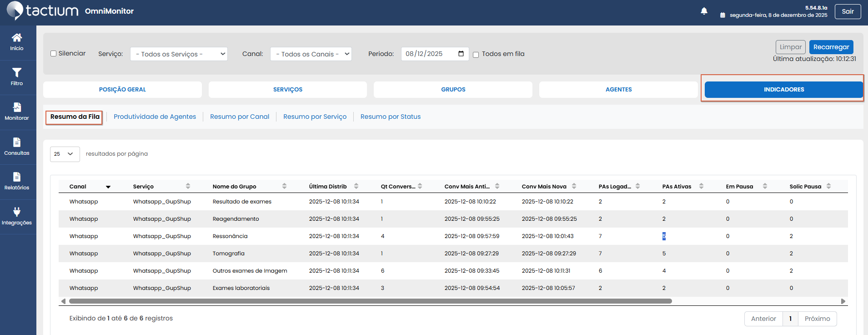Sort table by Nome do Grupo arrows
This screenshot has height=335, width=868.
tap(284, 186)
